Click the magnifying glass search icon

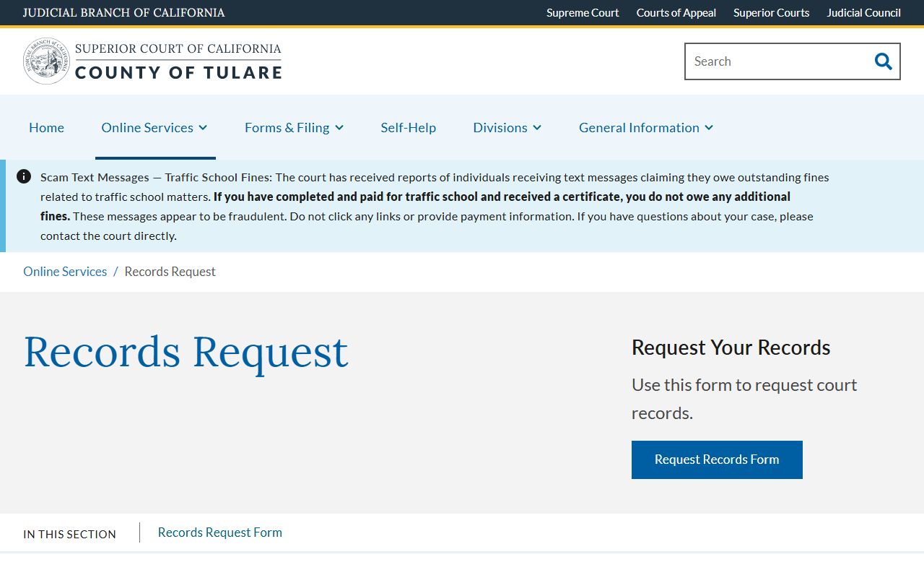pyautogui.click(x=883, y=61)
